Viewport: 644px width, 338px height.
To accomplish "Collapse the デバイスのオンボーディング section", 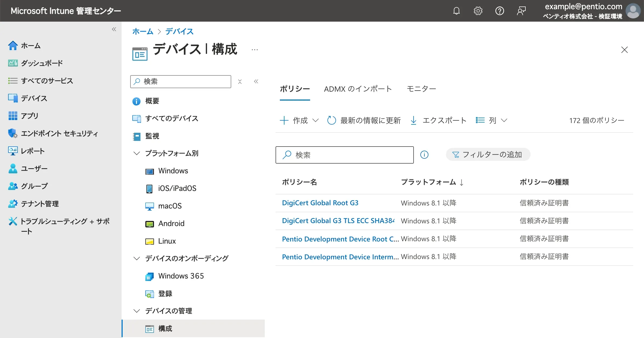I will (137, 259).
